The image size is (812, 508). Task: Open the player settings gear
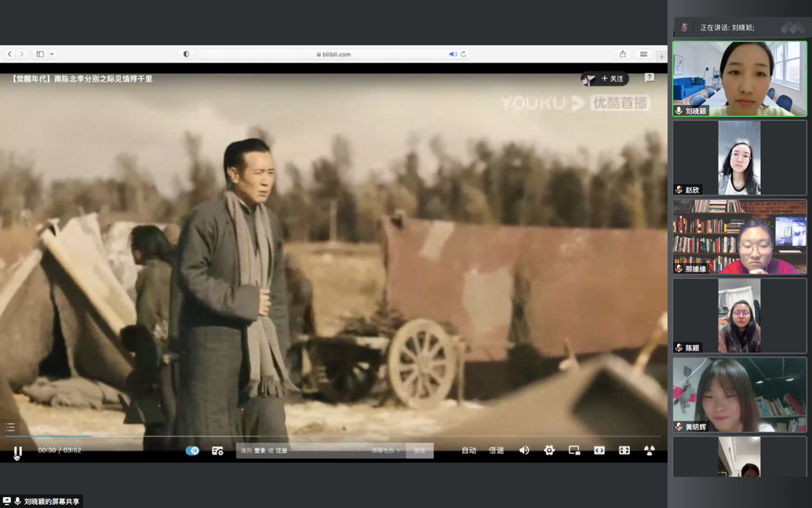pos(549,451)
